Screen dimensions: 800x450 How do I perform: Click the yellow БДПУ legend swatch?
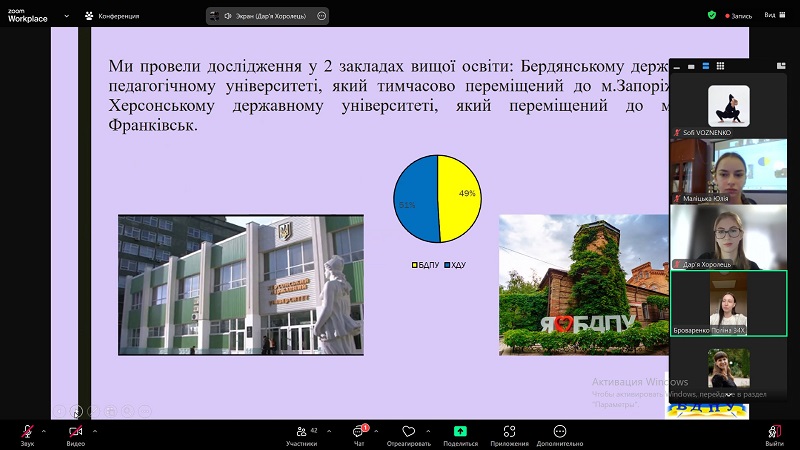coord(415,265)
